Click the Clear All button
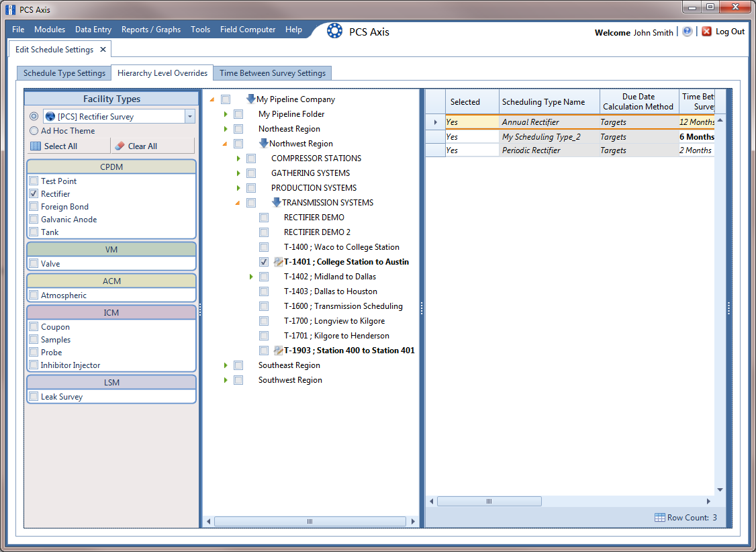756x552 pixels. (153, 146)
